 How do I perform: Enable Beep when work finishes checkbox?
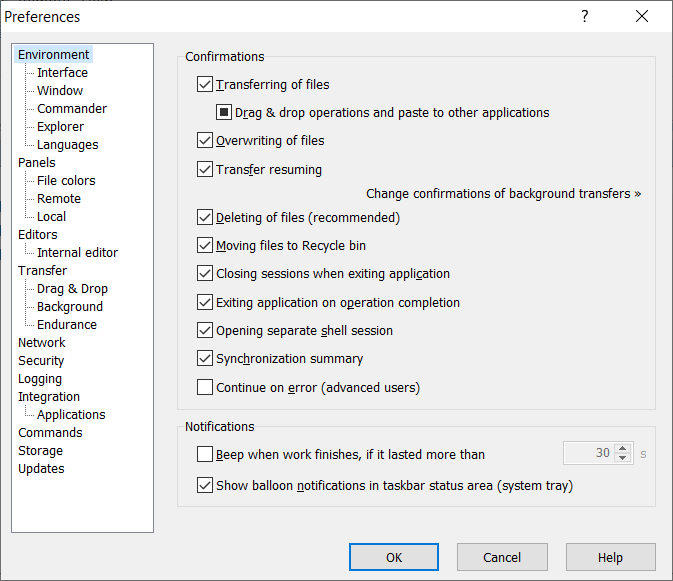pos(206,454)
